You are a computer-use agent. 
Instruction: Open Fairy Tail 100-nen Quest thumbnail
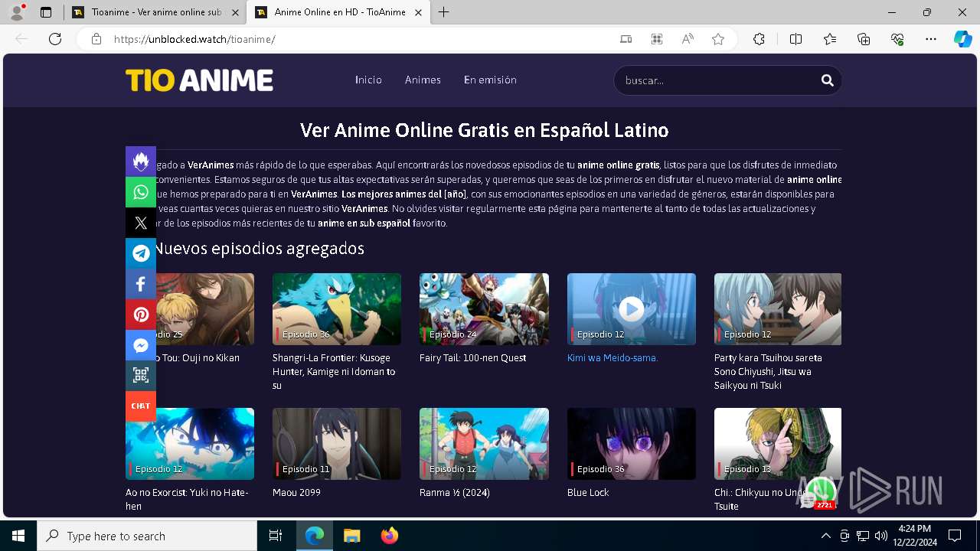click(x=484, y=309)
